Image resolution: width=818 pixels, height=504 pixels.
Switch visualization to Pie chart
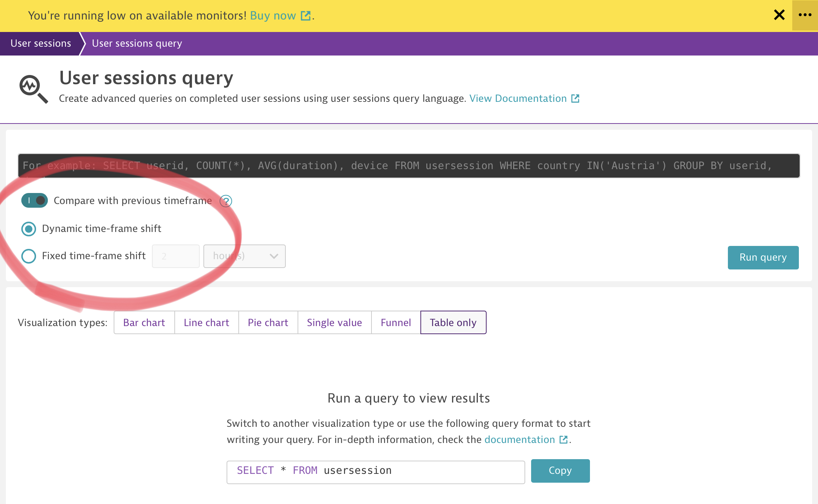pos(268,322)
